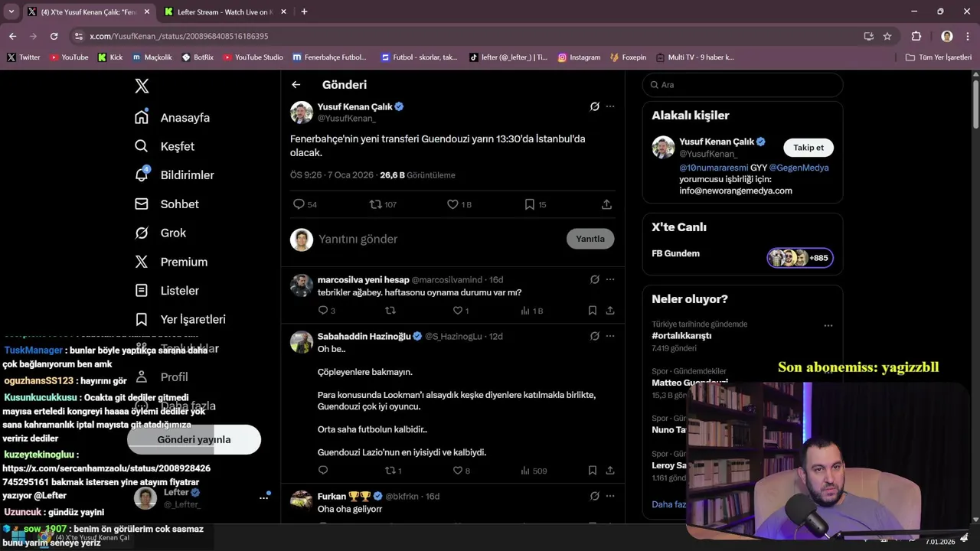
Task: Repost marcosilva yeni hesap's reply
Action: (390, 311)
